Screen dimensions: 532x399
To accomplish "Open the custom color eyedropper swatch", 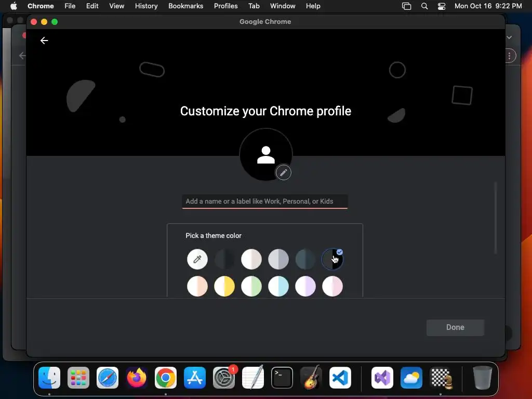I will pyautogui.click(x=197, y=259).
